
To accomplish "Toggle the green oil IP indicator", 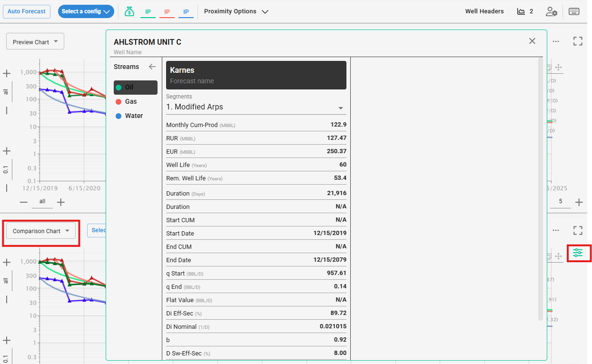I will tap(148, 11).
